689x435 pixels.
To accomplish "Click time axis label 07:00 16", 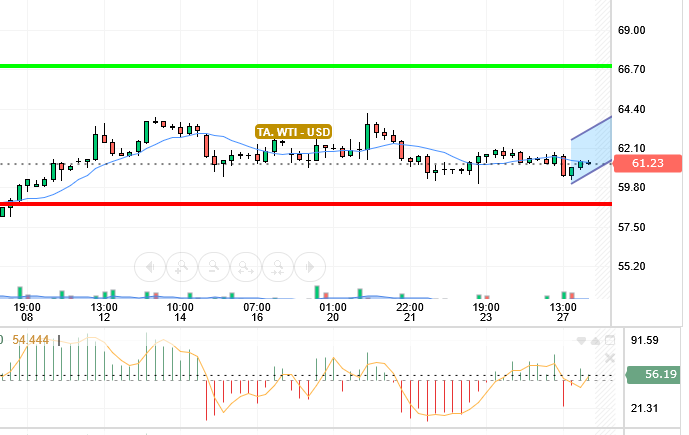I will click(x=257, y=312).
